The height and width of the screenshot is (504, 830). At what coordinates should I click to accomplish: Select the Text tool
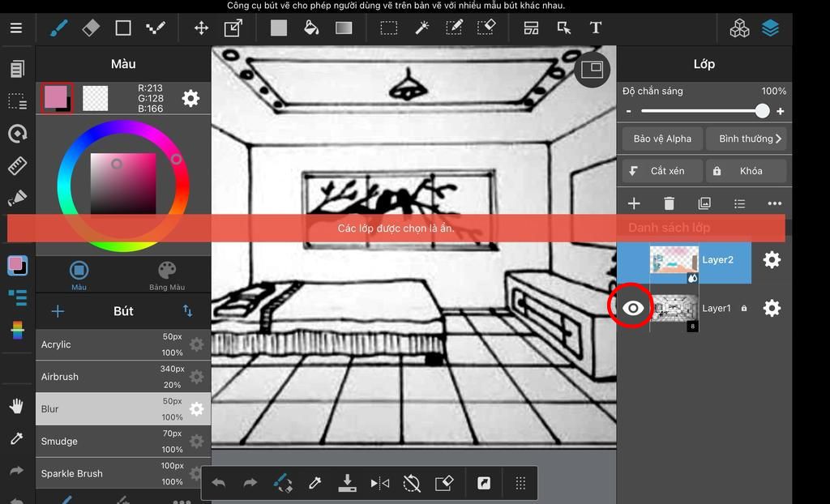pos(596,28)
